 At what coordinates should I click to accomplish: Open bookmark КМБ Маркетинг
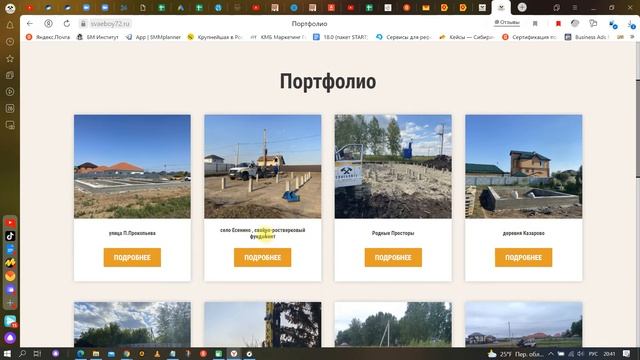(278, 37)
